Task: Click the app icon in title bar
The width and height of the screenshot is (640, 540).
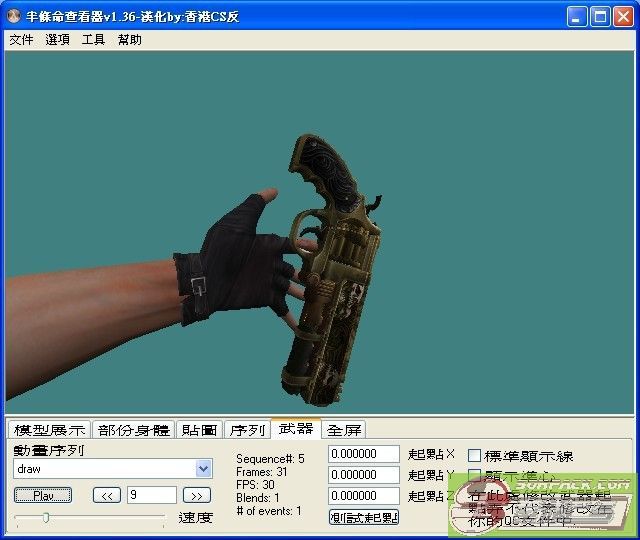Action: 14,16
